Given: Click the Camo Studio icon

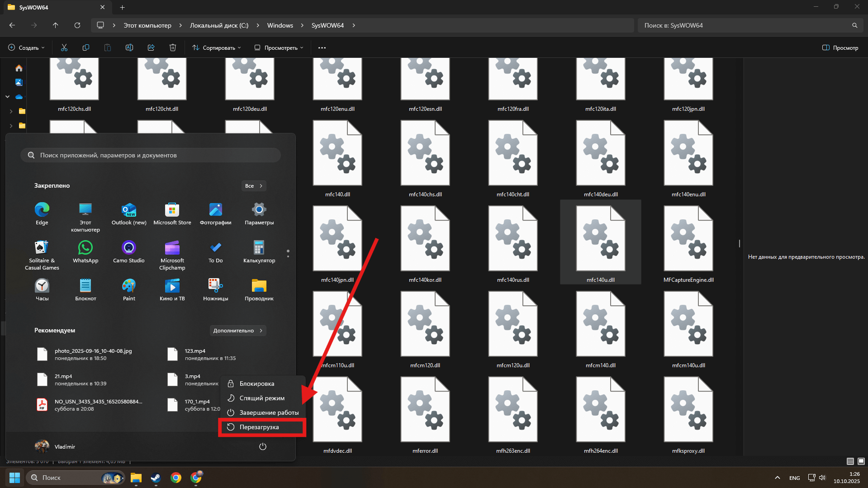Looking at the screenshot, I should [129, 248].
